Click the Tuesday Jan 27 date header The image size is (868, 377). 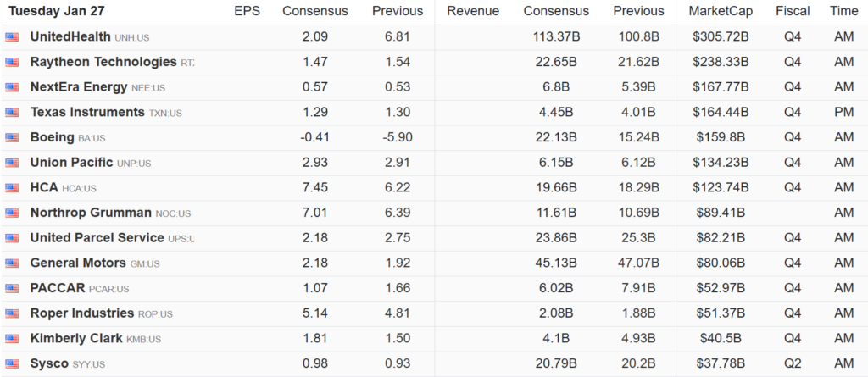pyautogui.click(x=56, y=11)
